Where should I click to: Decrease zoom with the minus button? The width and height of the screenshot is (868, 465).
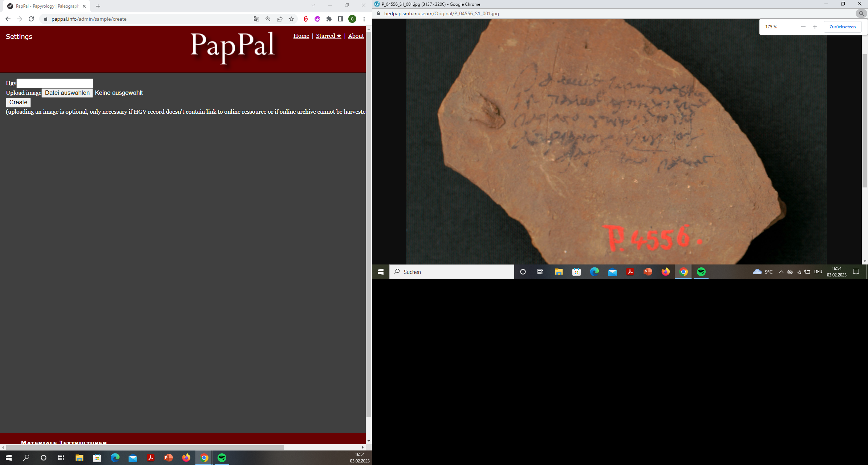[803, 27]
